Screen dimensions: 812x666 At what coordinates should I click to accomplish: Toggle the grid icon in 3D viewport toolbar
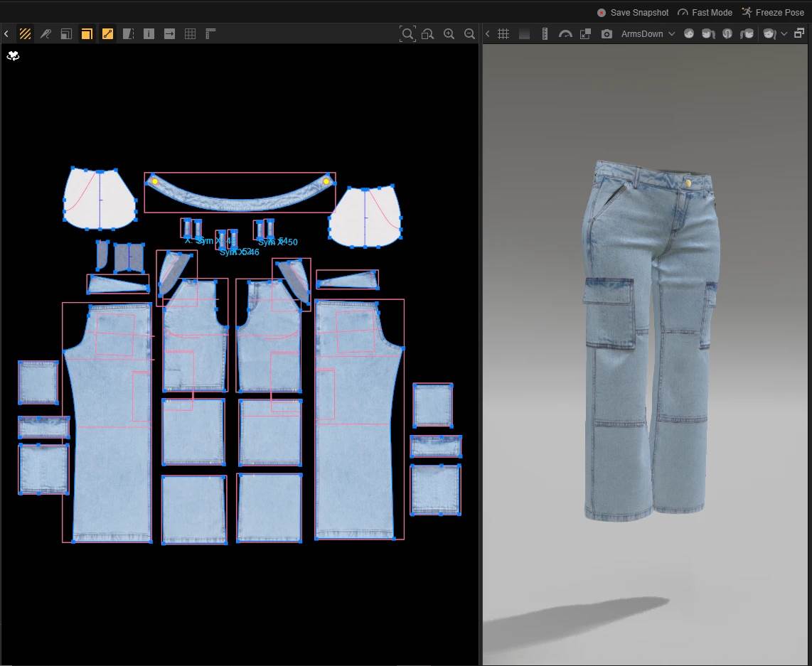[503, 34]
